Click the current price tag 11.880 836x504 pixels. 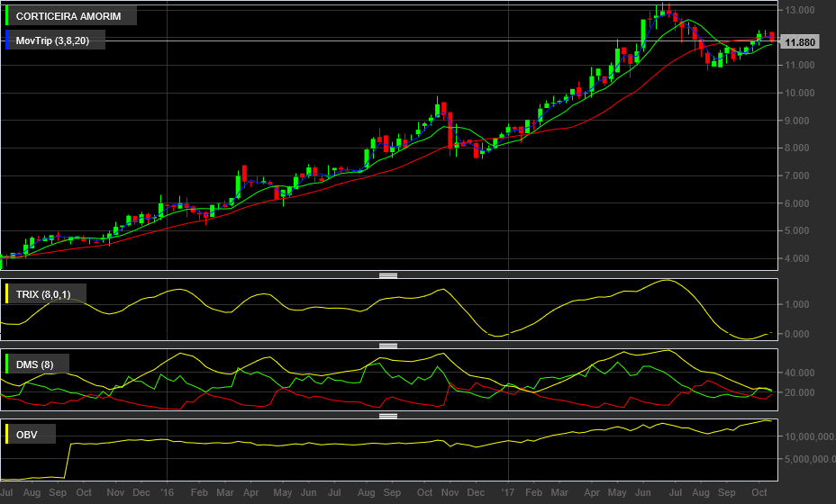[x=799, y=42]
